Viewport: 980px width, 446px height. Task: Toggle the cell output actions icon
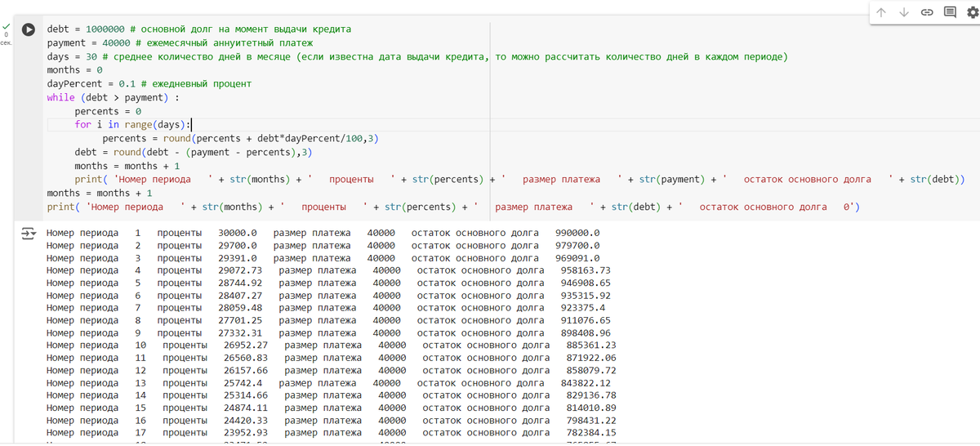pos(29,234)
